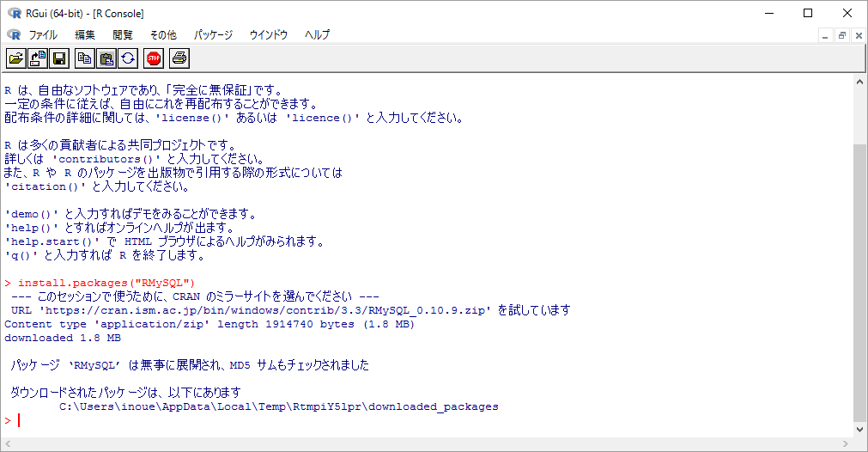This screenshot has width=868, height=452.
Task: Click the MD5 サムもチェックされました line
Action: tap(190, 365)
